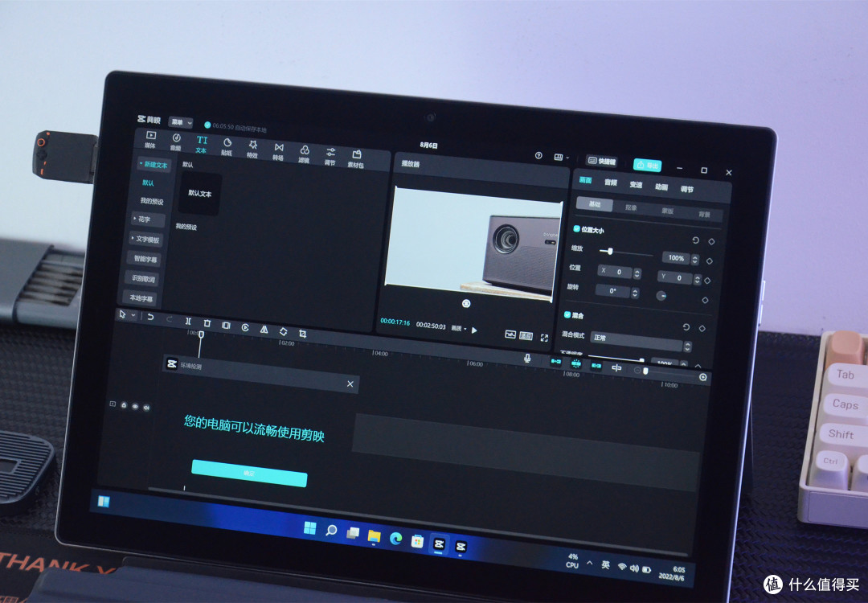
Task: Click the rotate icon in timeline toolbar
Action: point(283,332)
